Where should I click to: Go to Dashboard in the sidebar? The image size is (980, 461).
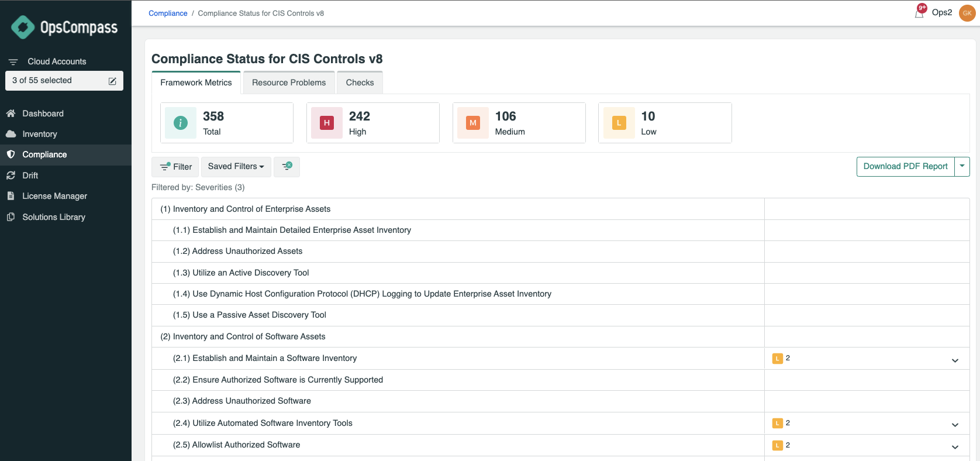click(x=65, y=113)
